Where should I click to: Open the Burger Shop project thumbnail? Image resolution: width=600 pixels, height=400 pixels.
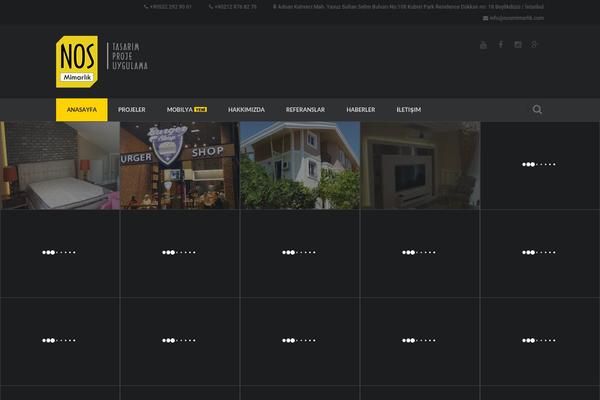tap(180, 165)
